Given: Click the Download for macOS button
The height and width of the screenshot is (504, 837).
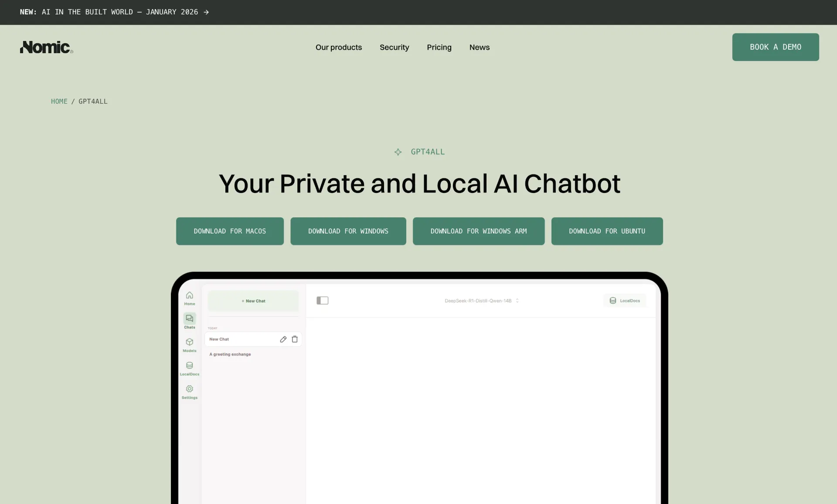Looking at the screenshot, I should coord(230,231).
